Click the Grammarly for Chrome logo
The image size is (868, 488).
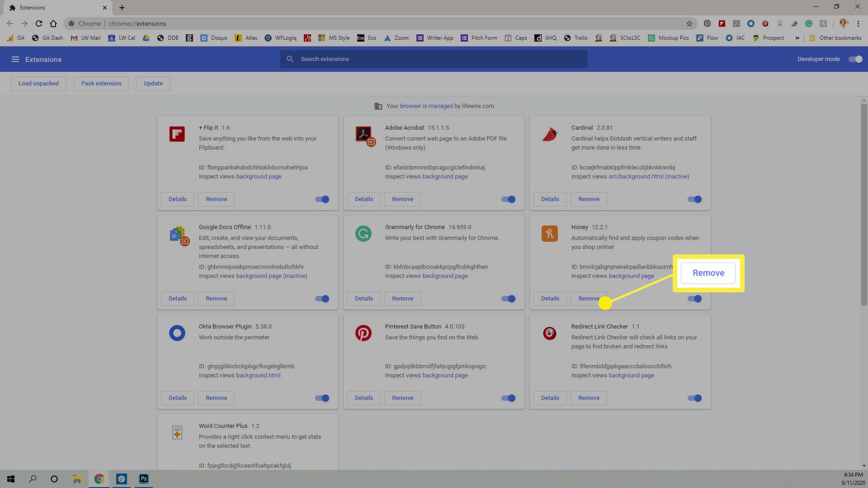click(363, 234)
